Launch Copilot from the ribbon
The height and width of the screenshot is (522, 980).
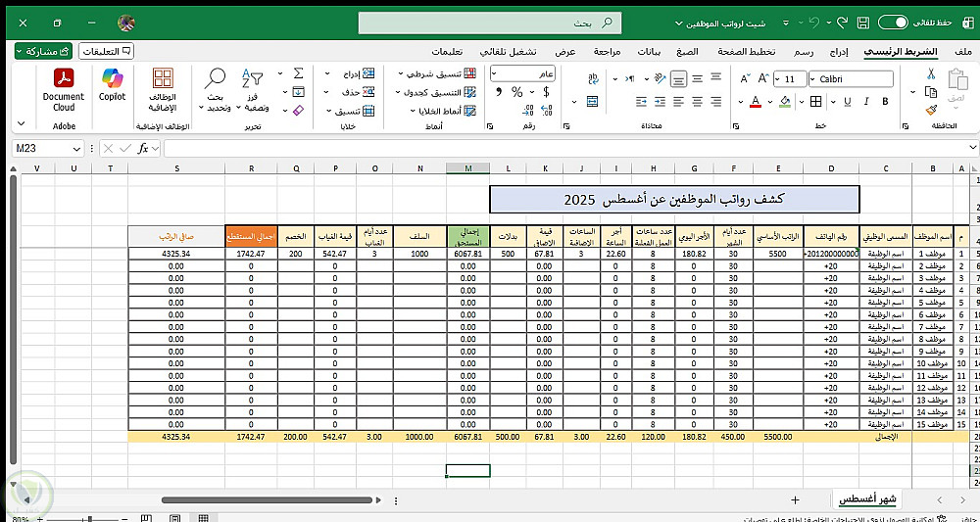click(113, 84)
